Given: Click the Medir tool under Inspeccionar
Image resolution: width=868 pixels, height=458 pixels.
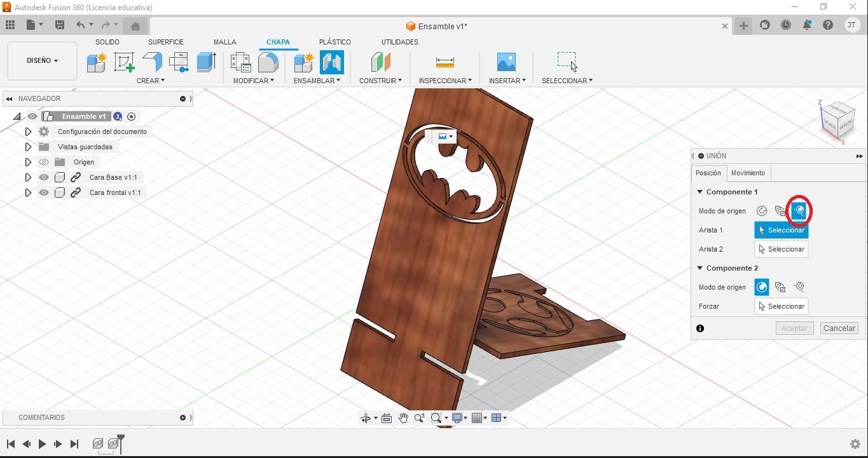Looking at the screenshot, I should [444, 62].
